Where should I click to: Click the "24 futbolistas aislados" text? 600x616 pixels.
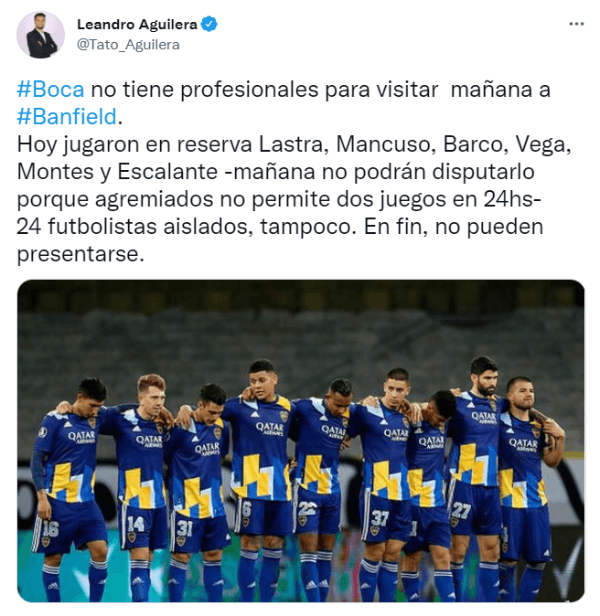click(x=134, y=227)
